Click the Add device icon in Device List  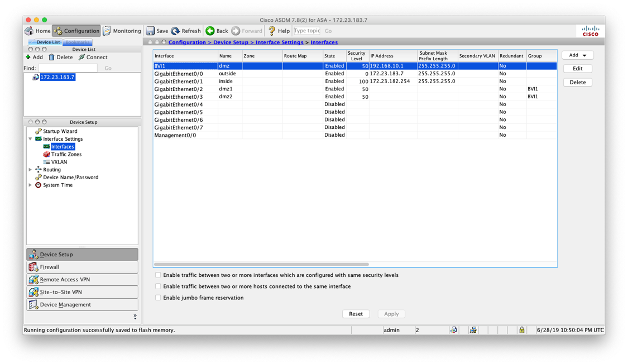pos(35,56)
